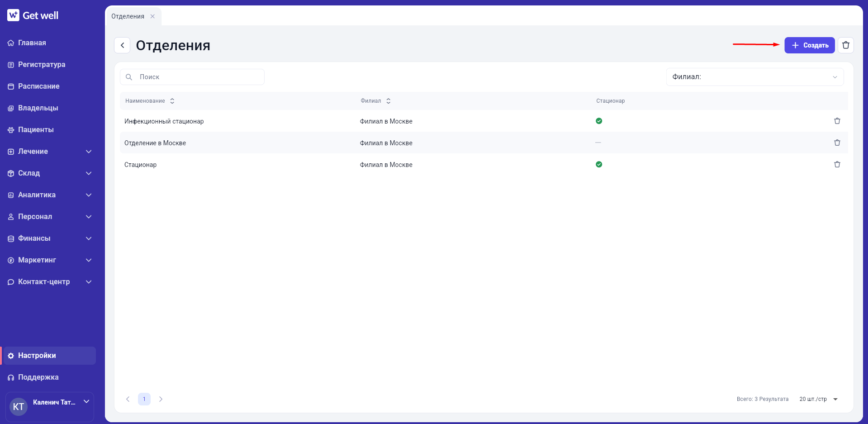The height and width of the screenshot is (424, 868).
Task: Click green stationary check for Инфекционный стационар
Action: click(x=599, y=121)
